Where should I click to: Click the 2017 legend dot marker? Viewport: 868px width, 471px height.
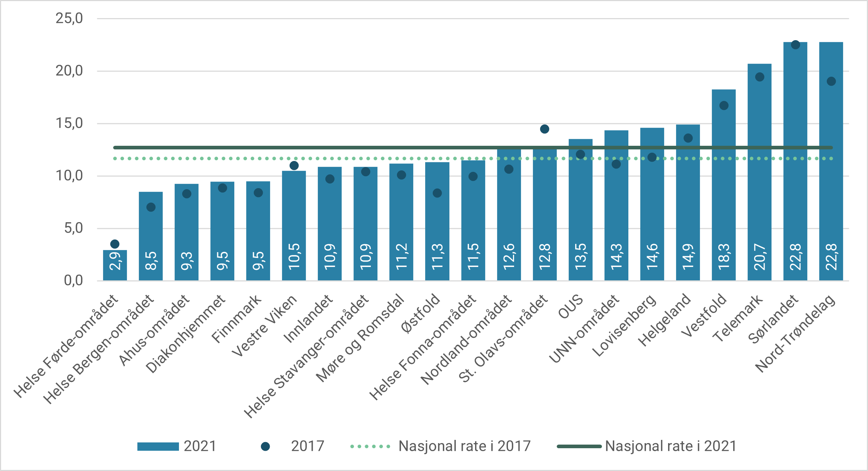[265, 446]
